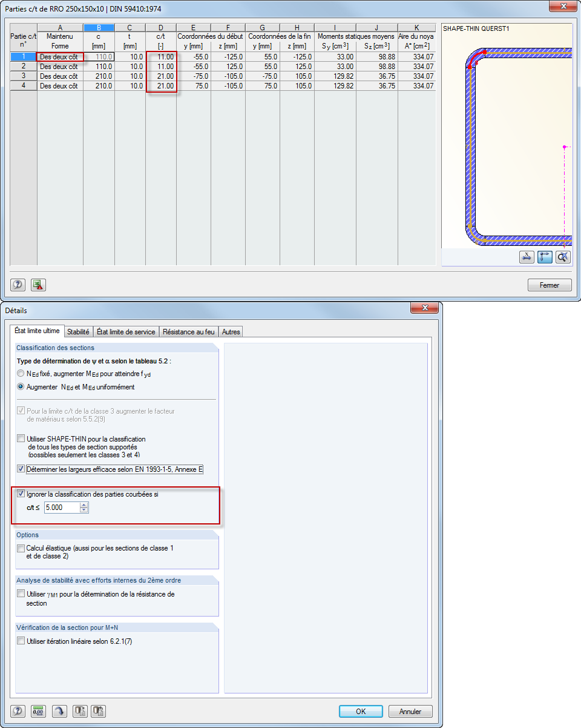Switch to the État limite ultime tab
Image resolution: width=581 pixels, height=728 pixels.
37,331
